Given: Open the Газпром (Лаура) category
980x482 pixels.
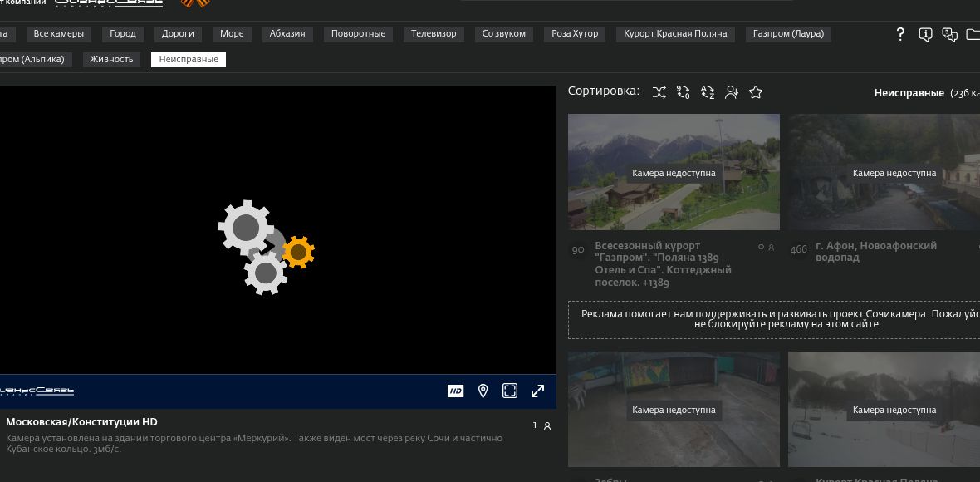Looking at the screenshot, I should [x=789, y=34].
